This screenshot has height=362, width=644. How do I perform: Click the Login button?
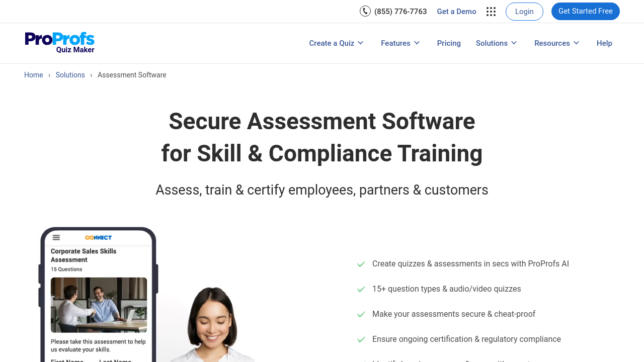pos(524,12)
